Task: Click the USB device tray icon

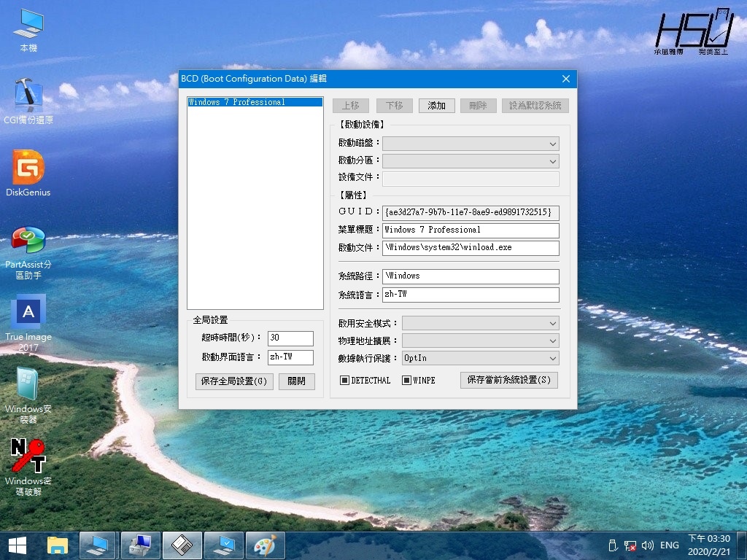Action: pyautogui.click(x=613, y=545)
